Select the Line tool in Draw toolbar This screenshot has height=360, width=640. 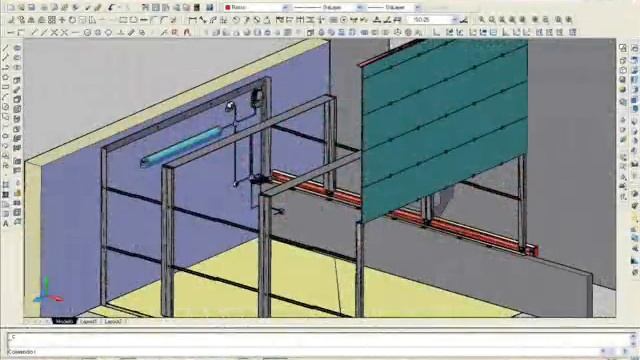(5, 48)
